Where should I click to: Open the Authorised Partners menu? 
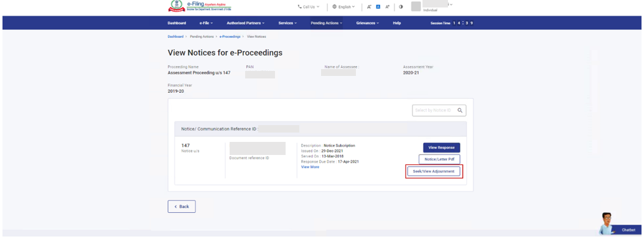(x=246, y=23)
